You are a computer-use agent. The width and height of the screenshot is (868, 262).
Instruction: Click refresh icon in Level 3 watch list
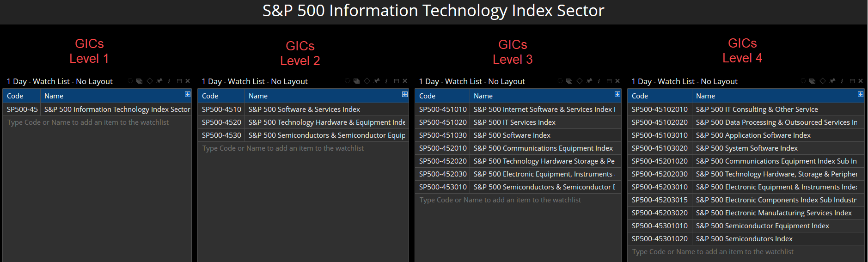tap(560, 81)
